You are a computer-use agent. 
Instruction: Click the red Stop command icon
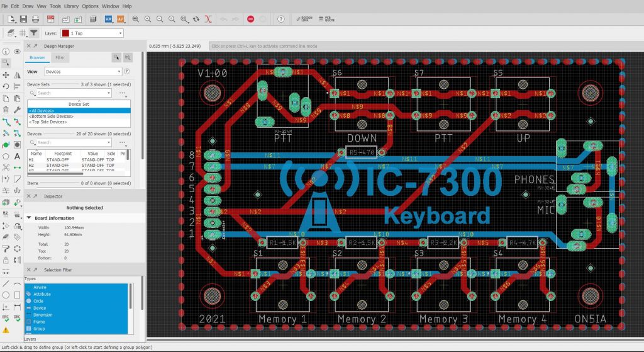click(250, 19)
